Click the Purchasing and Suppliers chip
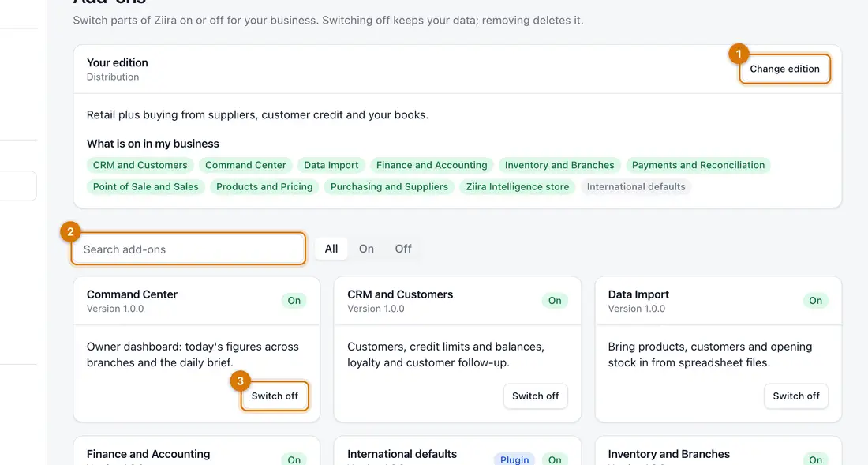The height and width of the screenshot is (465, 868). (389, 186)
